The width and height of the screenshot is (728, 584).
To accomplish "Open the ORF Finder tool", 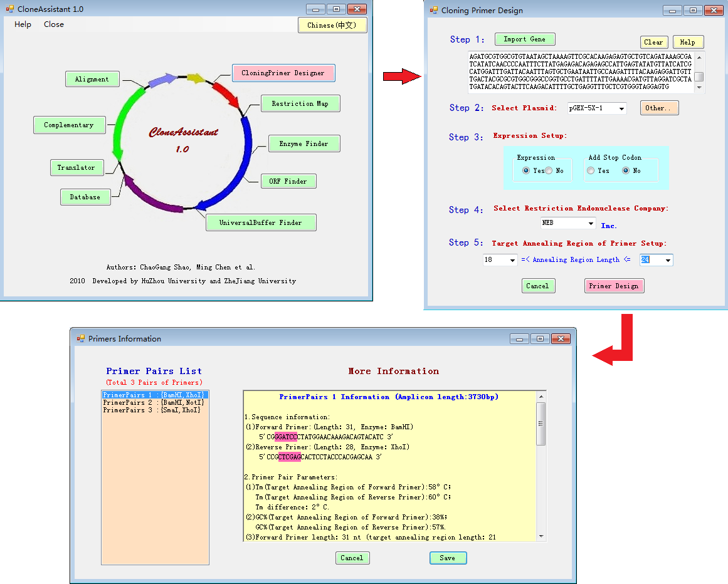I will [288, 181].
